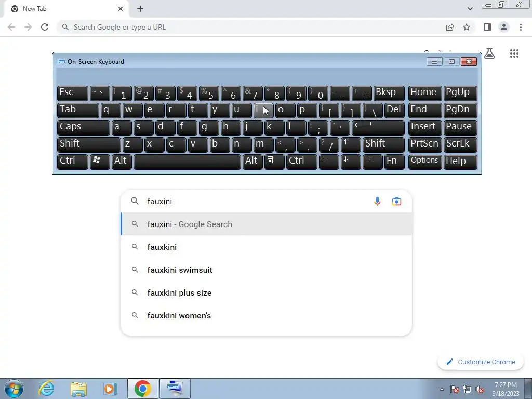Select the "fauxini - Google Search" suggestion
532x399 pixels.
tap(267, 224)
